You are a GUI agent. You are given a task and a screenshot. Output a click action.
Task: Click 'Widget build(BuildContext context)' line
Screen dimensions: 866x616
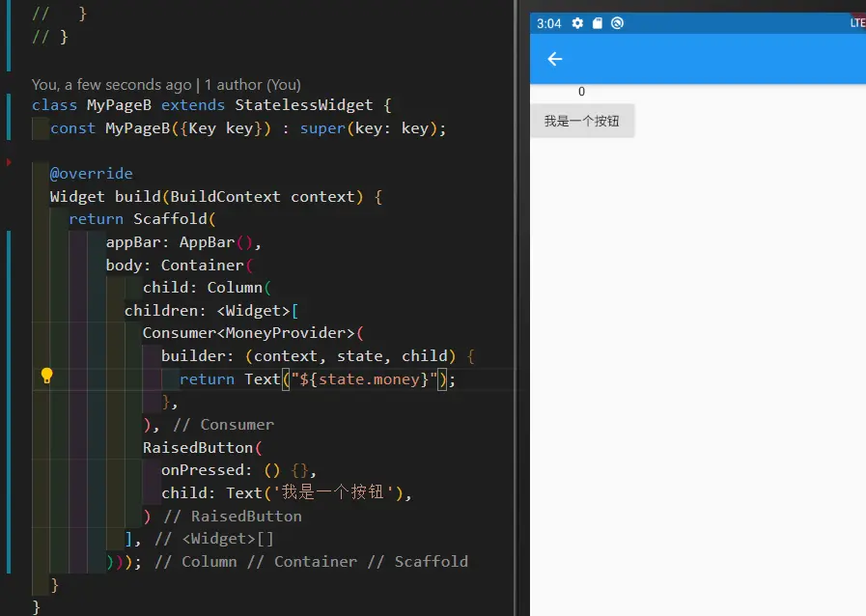point(216,197)
